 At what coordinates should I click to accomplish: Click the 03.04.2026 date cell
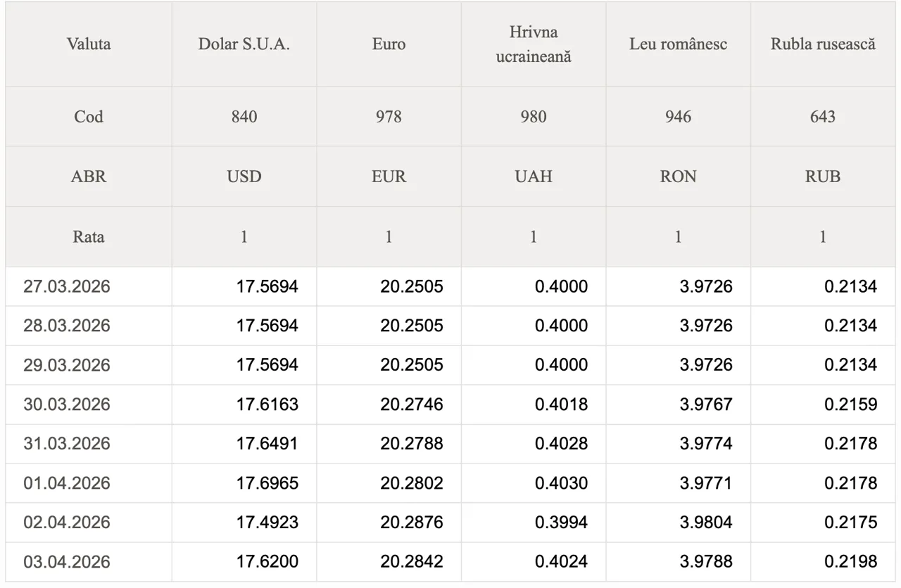point(67,562)
